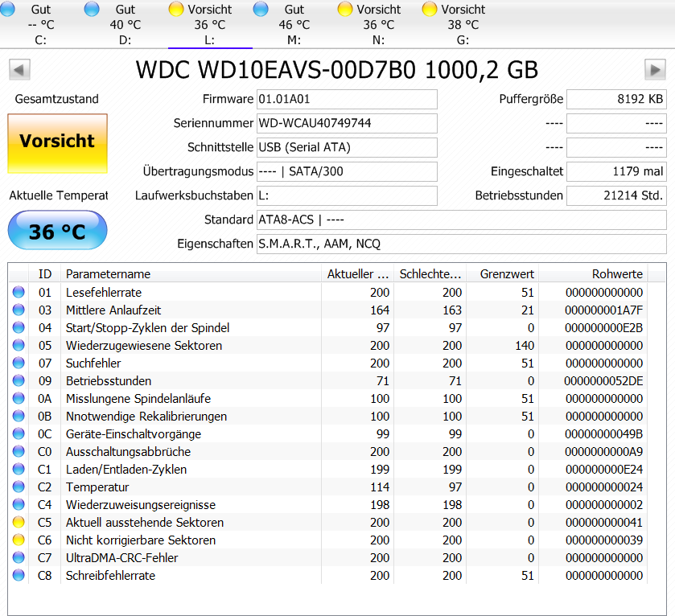675x616 pixels.
Task: Click blue status icon of Mittlere Anlaufzeit
Action: pyautogui.click(x=19, y=310)
